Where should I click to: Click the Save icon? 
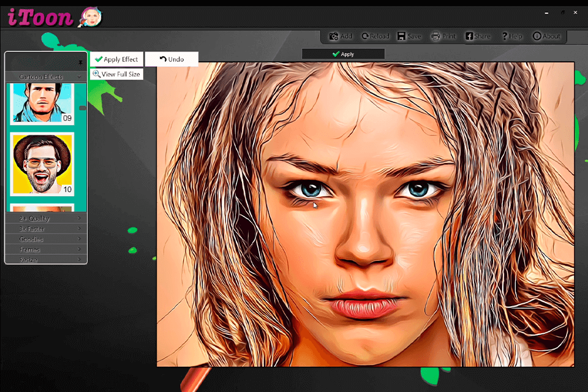click(400, 36)
